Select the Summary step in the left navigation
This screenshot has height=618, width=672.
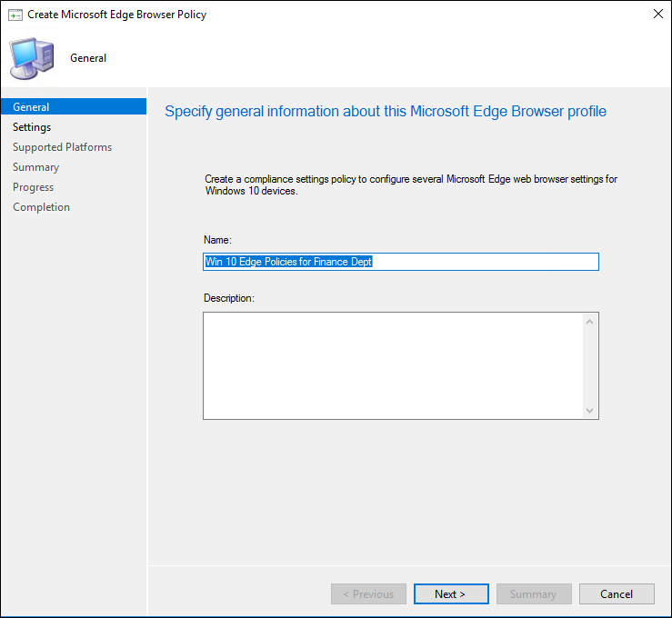pos(35,167)
